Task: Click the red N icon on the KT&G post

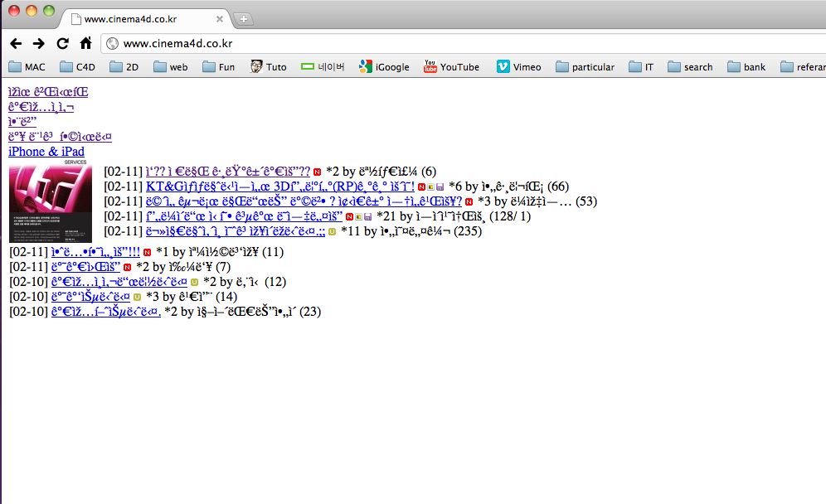Action: (421, 187)
